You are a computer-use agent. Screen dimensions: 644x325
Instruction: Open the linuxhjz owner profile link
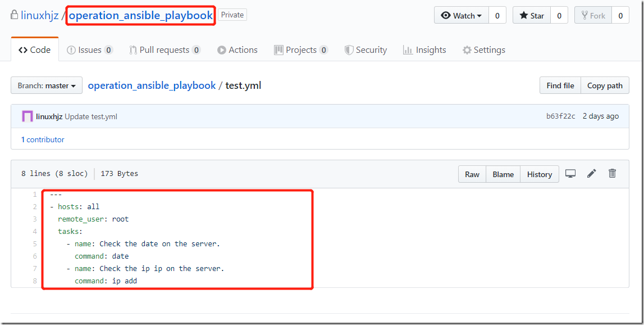pyautogui.click(x=39, y=16)
